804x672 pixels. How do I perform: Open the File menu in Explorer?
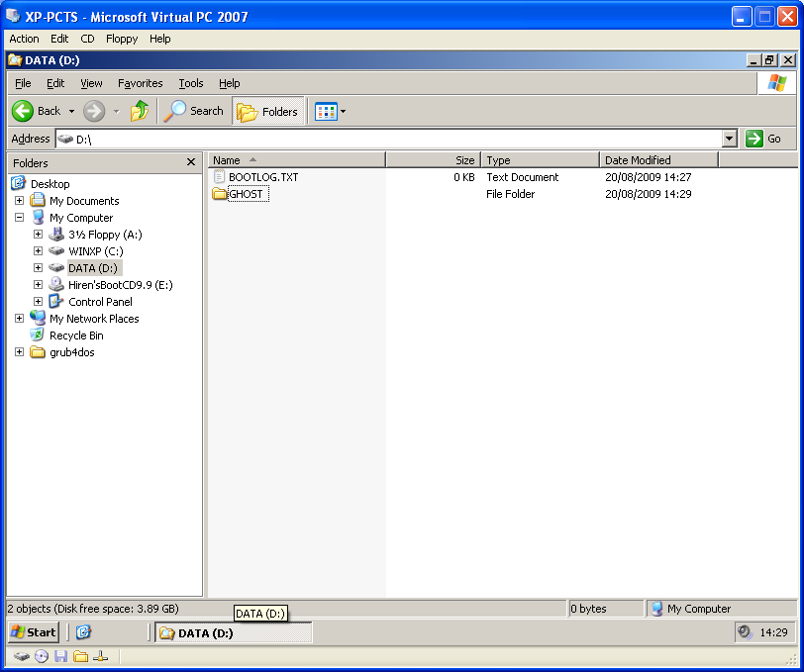click(x=23, y=83)
